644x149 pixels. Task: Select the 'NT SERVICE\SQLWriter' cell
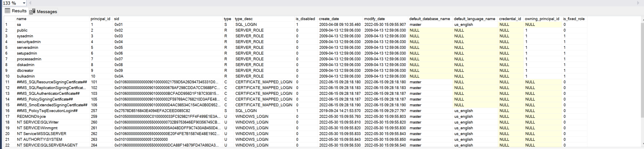coord(52,122)
